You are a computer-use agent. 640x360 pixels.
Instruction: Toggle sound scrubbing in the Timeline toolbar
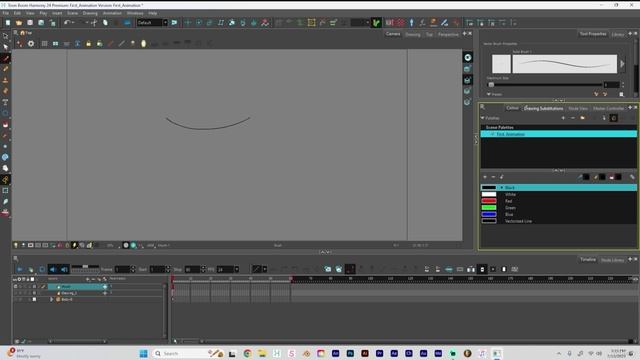point(64,269)
